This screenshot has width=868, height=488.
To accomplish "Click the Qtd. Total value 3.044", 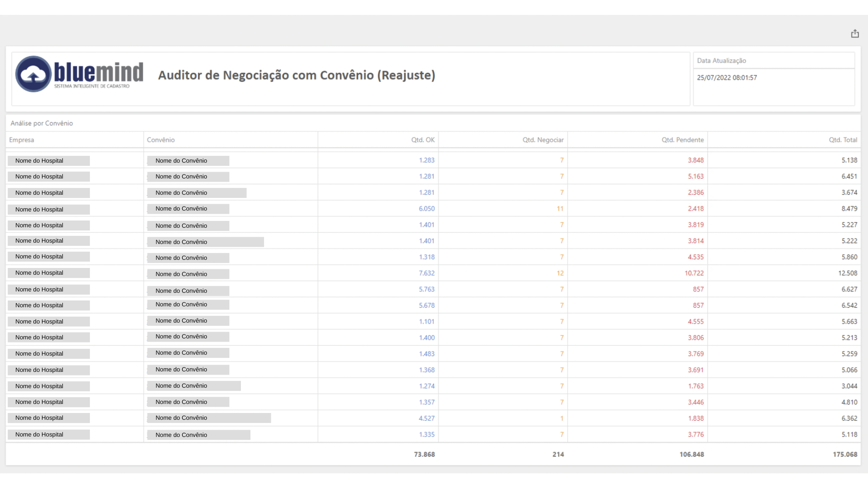I will point(849,386).
